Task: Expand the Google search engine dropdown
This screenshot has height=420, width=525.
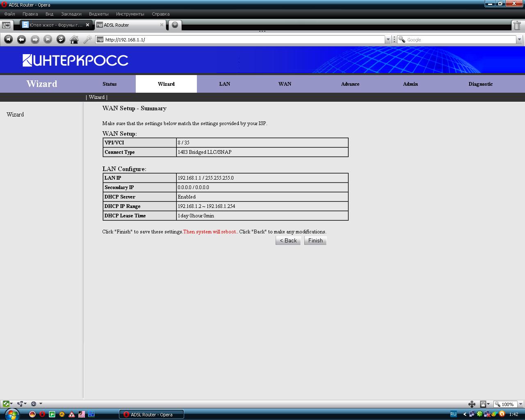Action: pos(519,40)
